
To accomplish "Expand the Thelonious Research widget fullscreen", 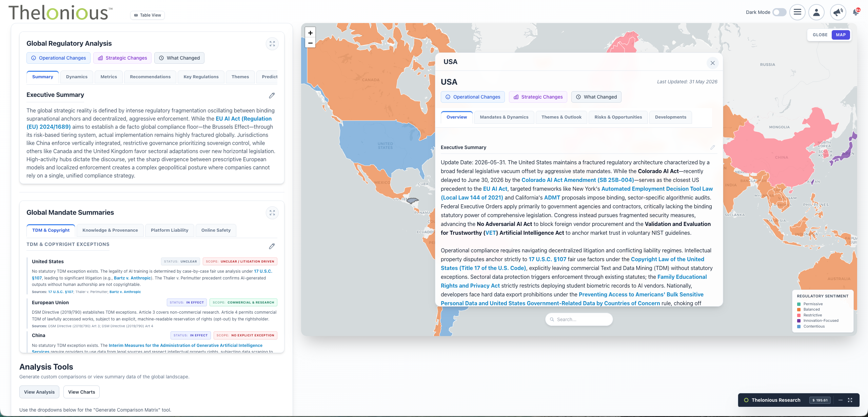I will click(850, 400).
